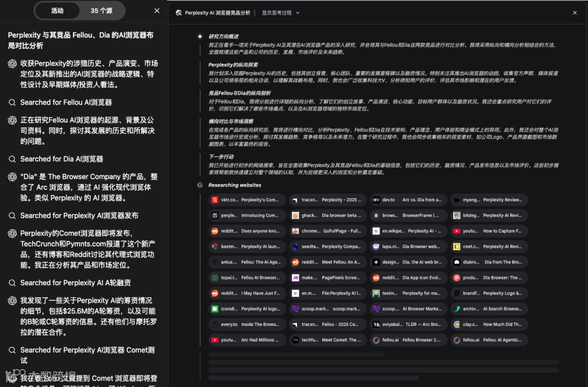Open the tracxn Fellou - 2025 Co... chip
Screen dimensions: 588x387
click(328, 324)
